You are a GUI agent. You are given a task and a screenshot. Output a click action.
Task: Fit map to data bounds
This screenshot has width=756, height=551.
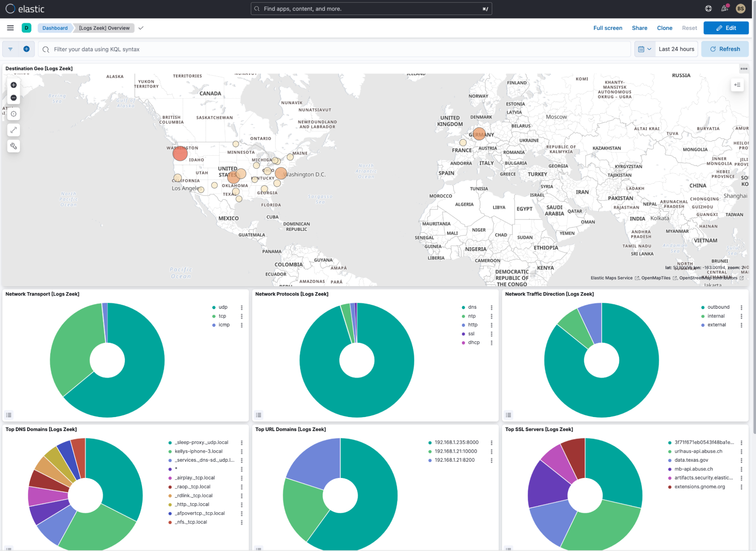point(14,114)
